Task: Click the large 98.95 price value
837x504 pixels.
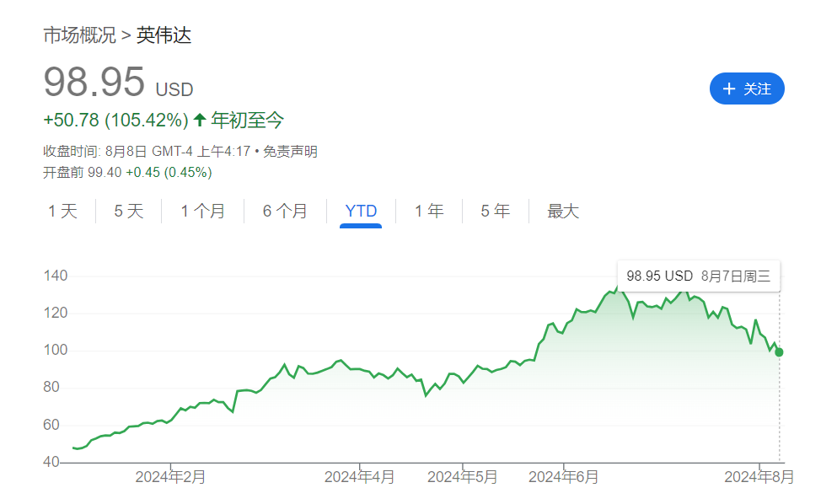Action: pyautogui.click(x=94, y=82)
